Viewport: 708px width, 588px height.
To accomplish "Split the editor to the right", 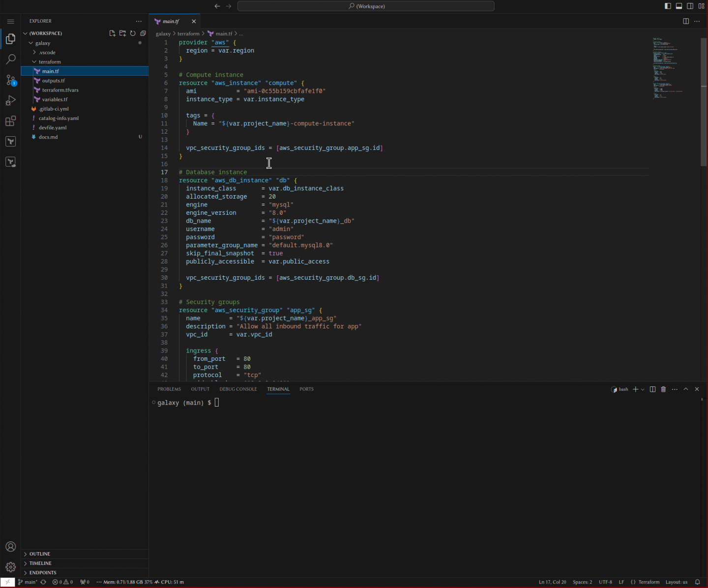I will point(686,21).
